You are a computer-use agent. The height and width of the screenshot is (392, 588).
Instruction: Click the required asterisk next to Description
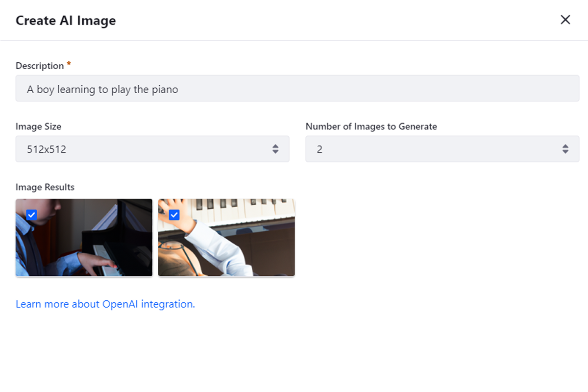tap(69, 64)
